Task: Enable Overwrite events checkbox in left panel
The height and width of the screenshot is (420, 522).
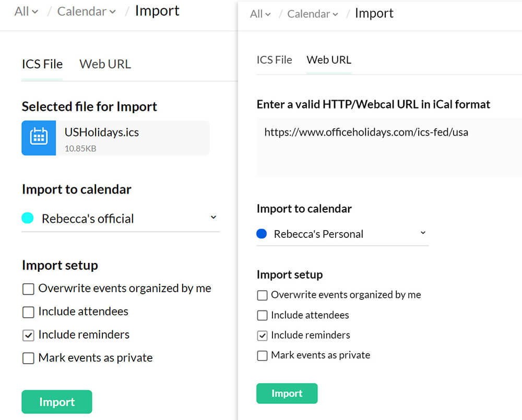Action: (28, 289)
